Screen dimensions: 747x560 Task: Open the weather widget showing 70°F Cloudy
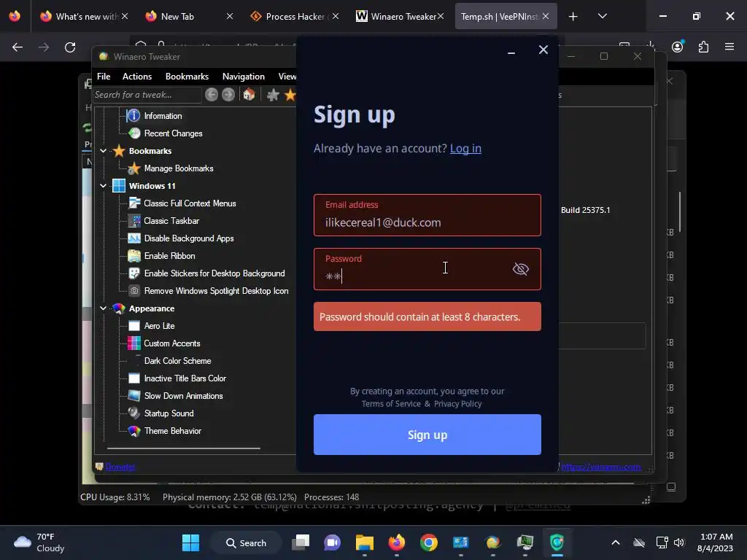[x=39, y=542]
